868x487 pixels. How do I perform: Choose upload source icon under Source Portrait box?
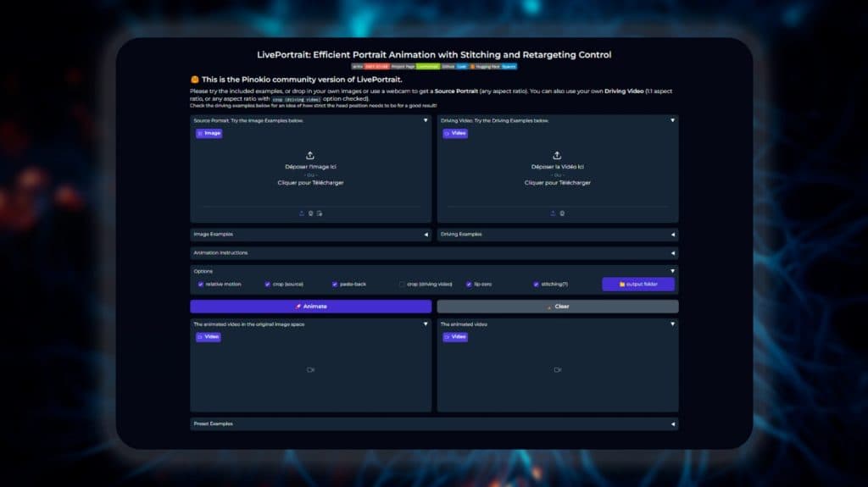pos(302,213)
